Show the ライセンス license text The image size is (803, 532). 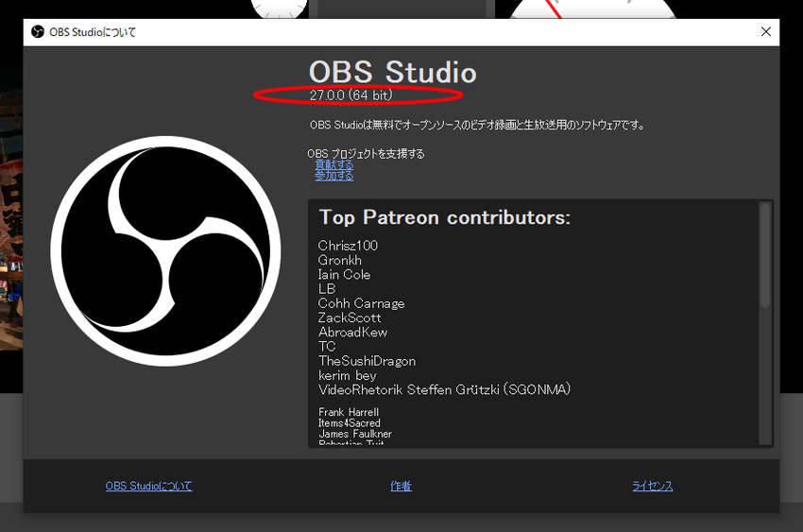653,486
